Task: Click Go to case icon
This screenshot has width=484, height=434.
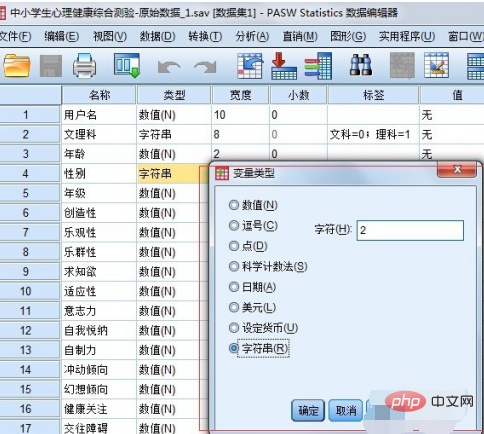Action: tap(250, 66)
